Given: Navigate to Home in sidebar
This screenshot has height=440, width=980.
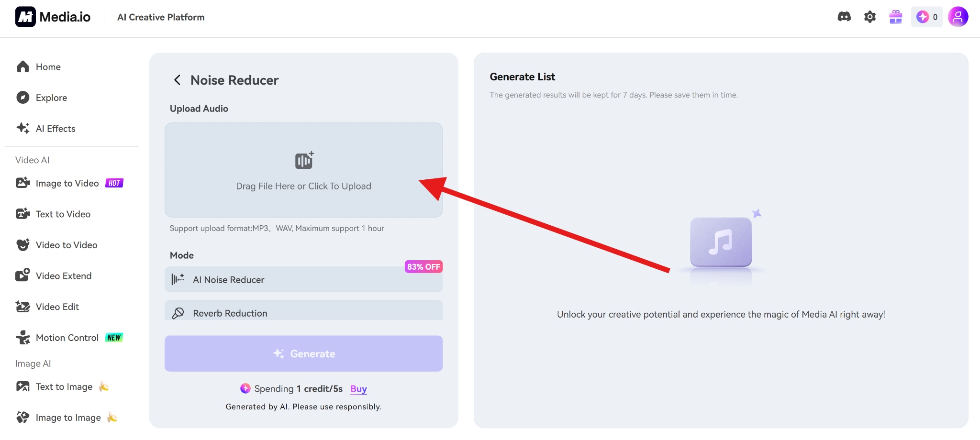Looking at the screenshot, I should [48, 67].
